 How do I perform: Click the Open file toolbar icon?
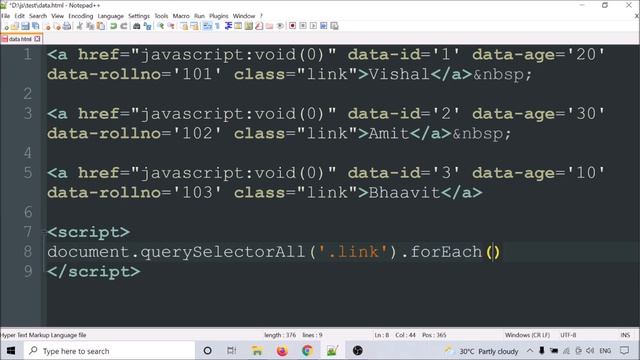[x=15, y=26]
